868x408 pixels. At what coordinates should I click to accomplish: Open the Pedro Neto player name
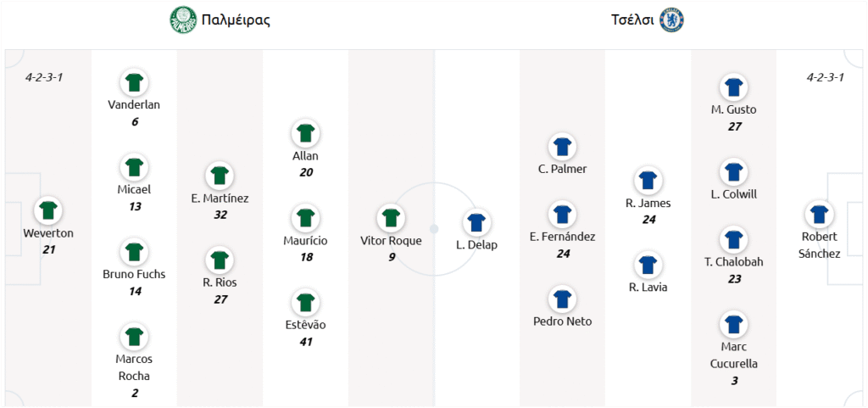[x=563, y=321]
